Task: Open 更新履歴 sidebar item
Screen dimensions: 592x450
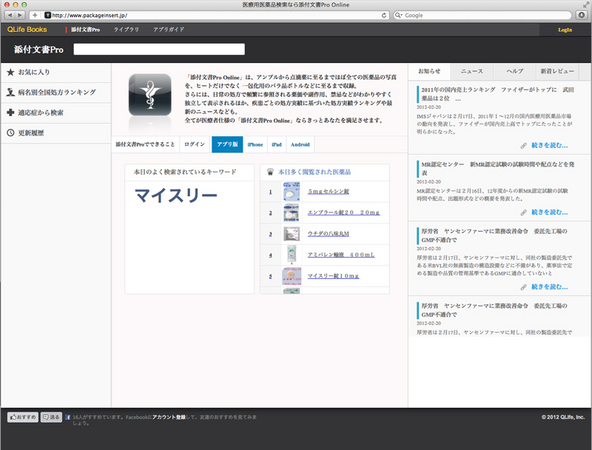Action: pyautogui.click(x=56, y=133)
